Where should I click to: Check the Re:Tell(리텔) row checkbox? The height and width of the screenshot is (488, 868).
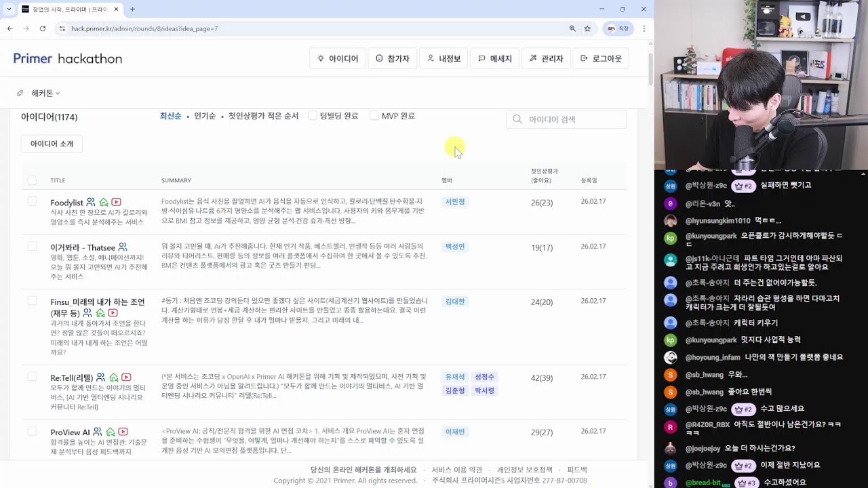click(x=32, y=377)
